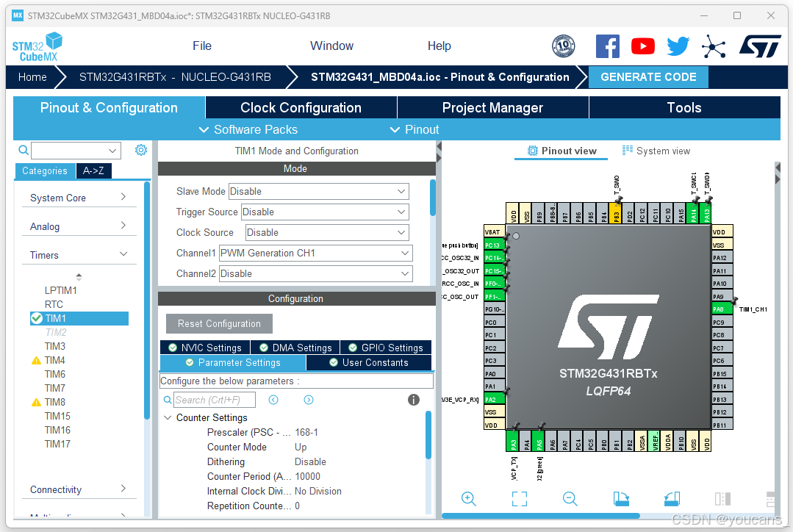The width and height of the screenshot is (793, 532).
Task: Go to previous parameter search result
Action: [273, 400]
